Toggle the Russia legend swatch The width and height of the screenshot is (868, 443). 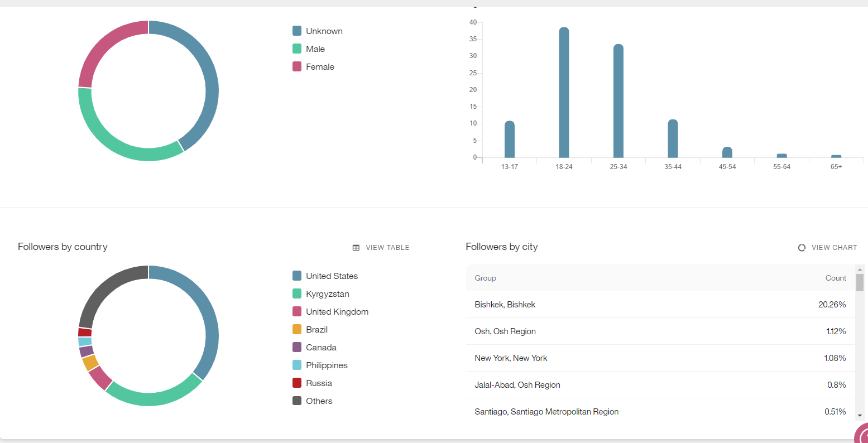coord(297,383)
